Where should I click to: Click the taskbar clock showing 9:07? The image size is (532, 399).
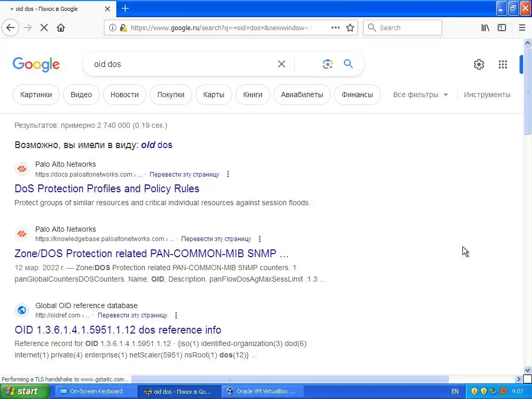point(518,392)
